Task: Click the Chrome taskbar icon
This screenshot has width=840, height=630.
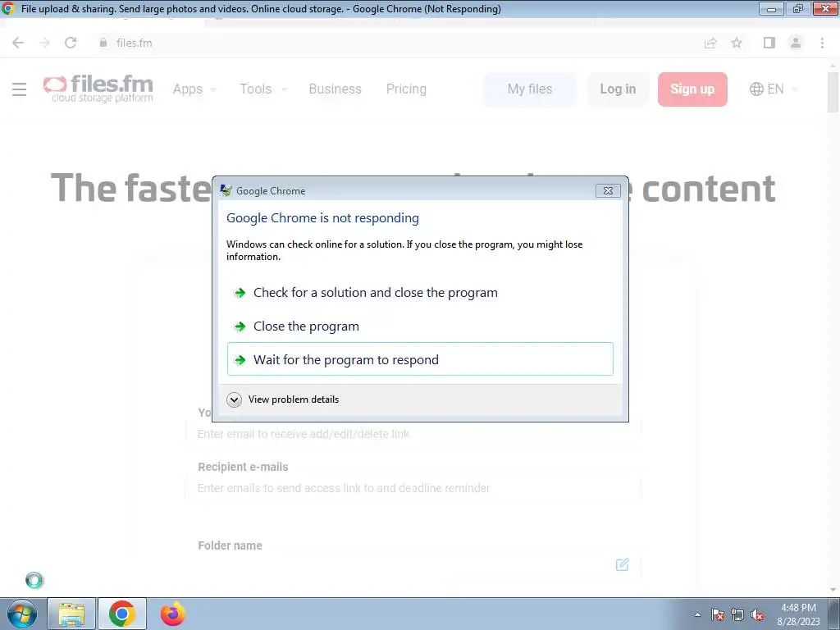Action: pyautogui.click(x=122, y=614)
